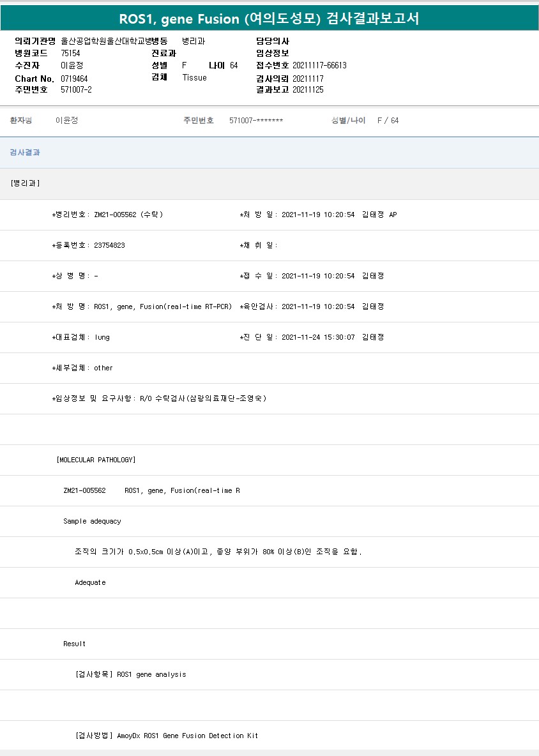Image resolution: width=539 pixels, height=756 pixels.
Task: Select the 병리번호 ZM21-005562 line
Action: pyautogui.click(x=107, y=215)
